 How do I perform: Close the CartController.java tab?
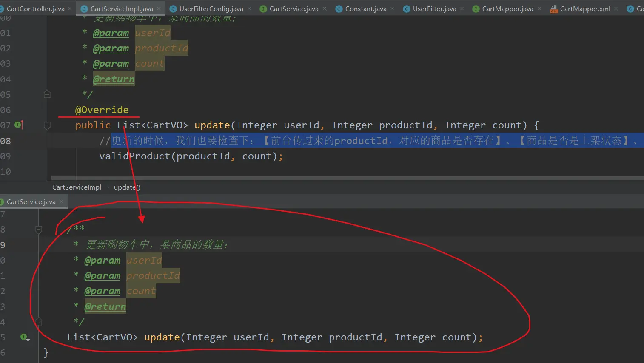coord(70,9)
